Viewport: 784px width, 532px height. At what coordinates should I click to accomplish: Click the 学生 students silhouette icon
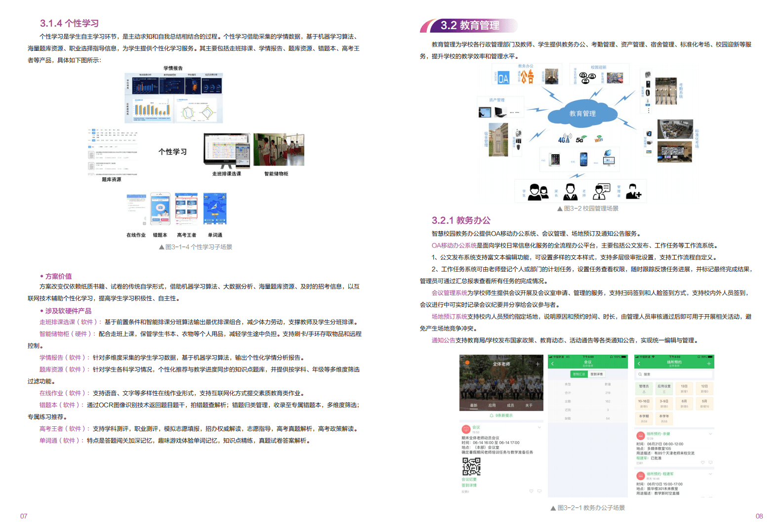pyautogui.click(x=537, y=192)
